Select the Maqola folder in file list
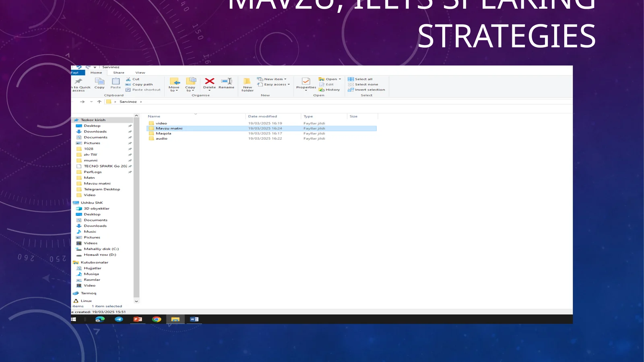This screenshot has width=644, height=362. click(x=163, y=134)
